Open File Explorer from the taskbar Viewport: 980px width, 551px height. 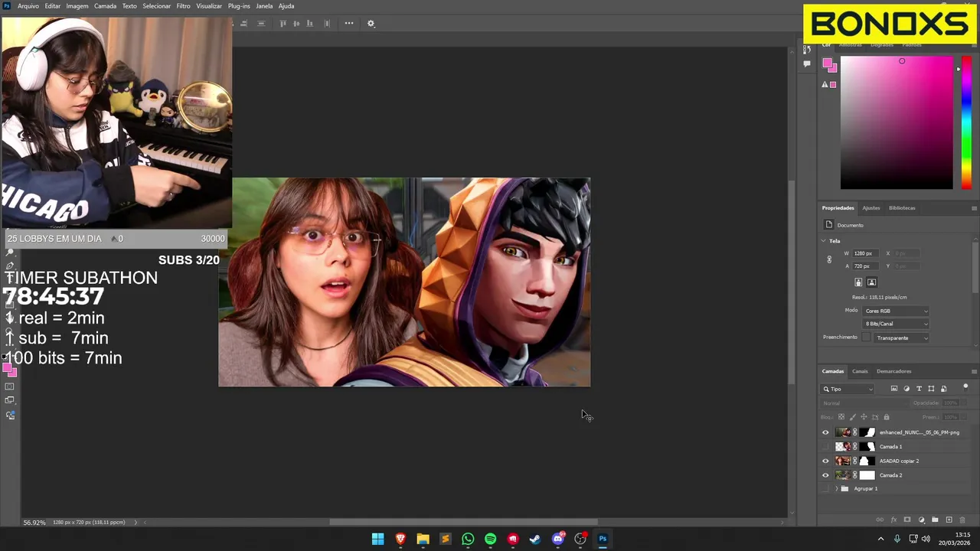pos(423,539)
